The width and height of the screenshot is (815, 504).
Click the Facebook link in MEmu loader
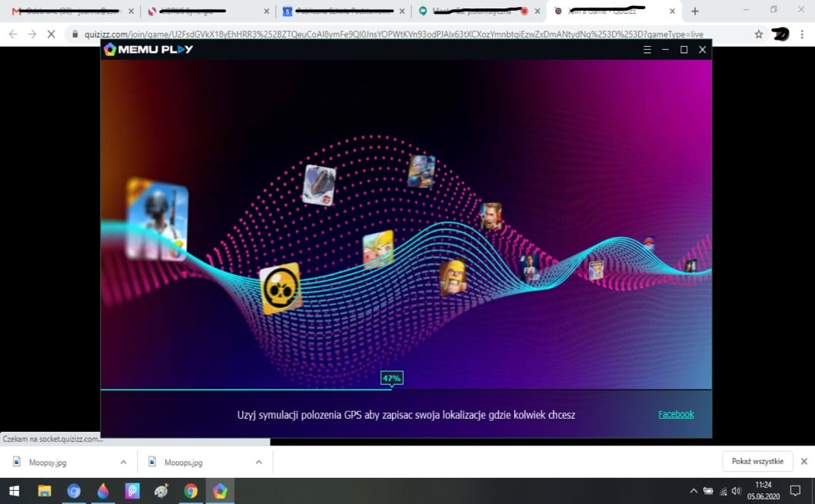(x=676, y=414)
